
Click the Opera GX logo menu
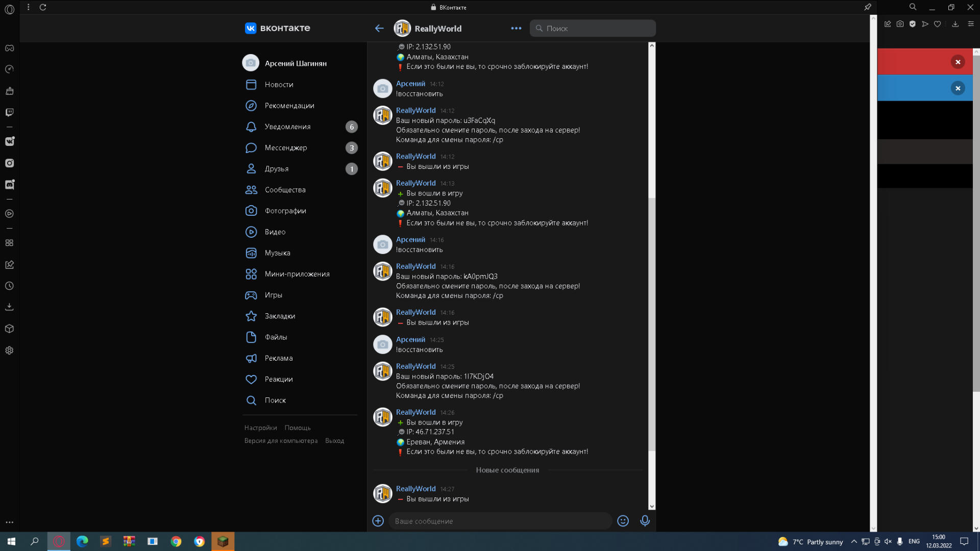[9, 9]
